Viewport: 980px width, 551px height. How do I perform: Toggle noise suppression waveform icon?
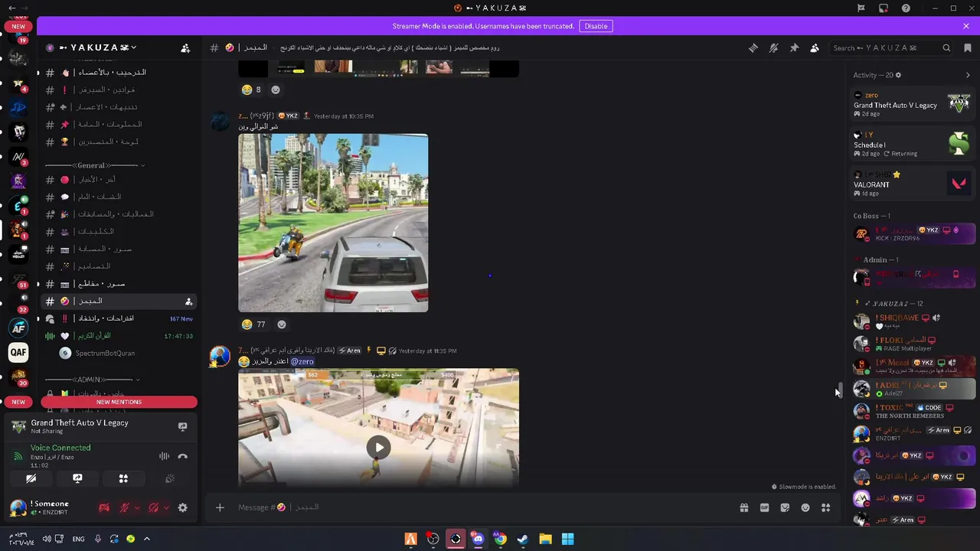tap(164, 456)
